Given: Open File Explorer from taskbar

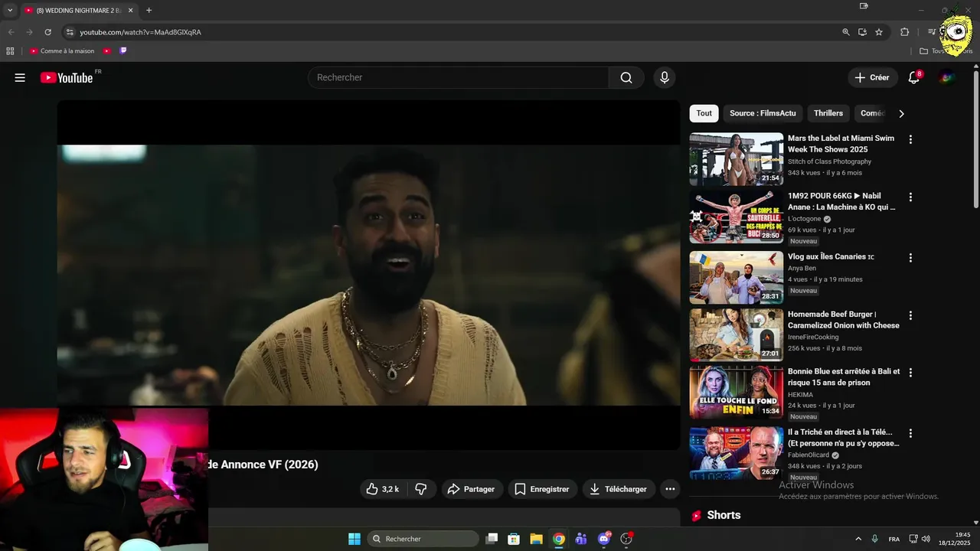Looking at the screenshot, I should [536, 539].
